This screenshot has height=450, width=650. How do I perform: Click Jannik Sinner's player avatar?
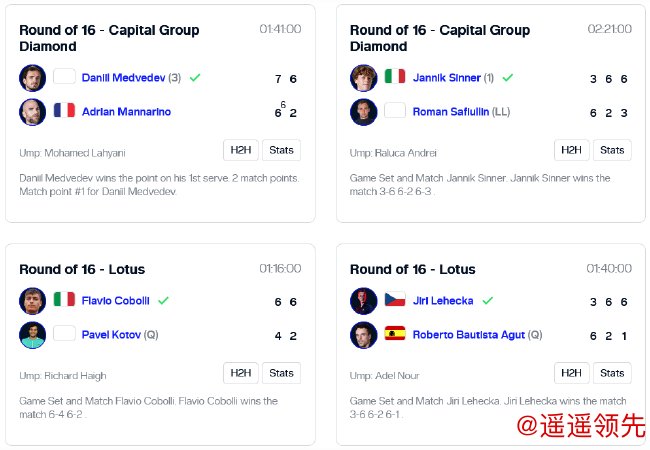click(364, 78)
